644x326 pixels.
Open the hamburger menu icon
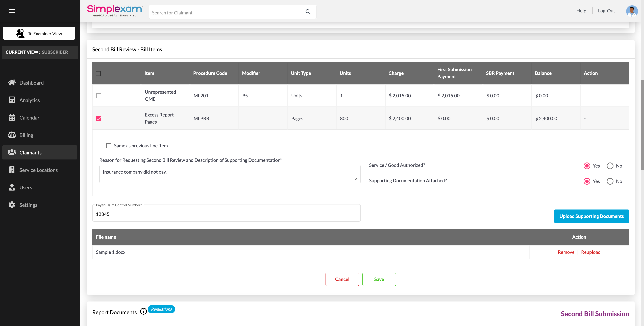(x=12, y=11)
